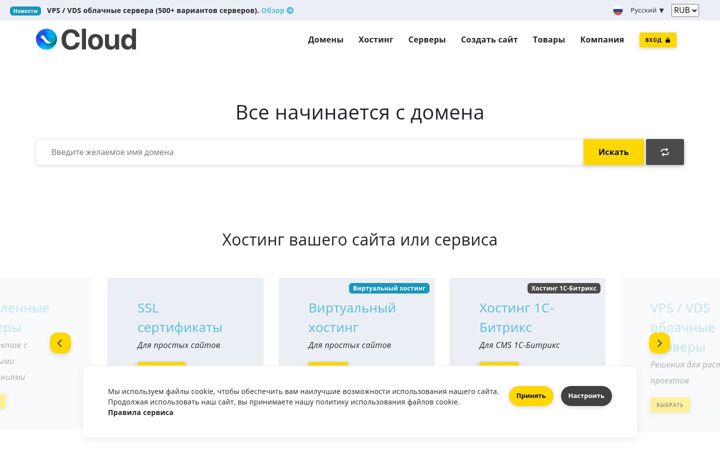720x450 pixels.
Task: Click the Искать search button
Action: (x=613, y=152)
